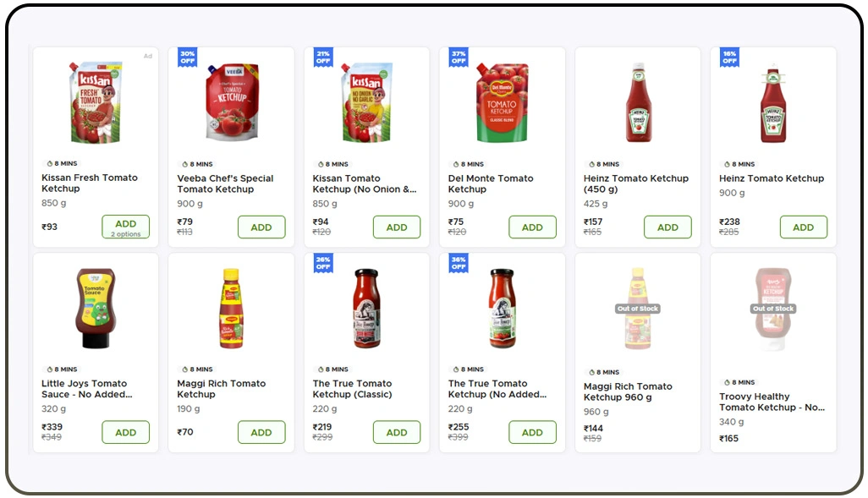Click the Out of Stock label on Maggi 960 g

tap(637, 309)
